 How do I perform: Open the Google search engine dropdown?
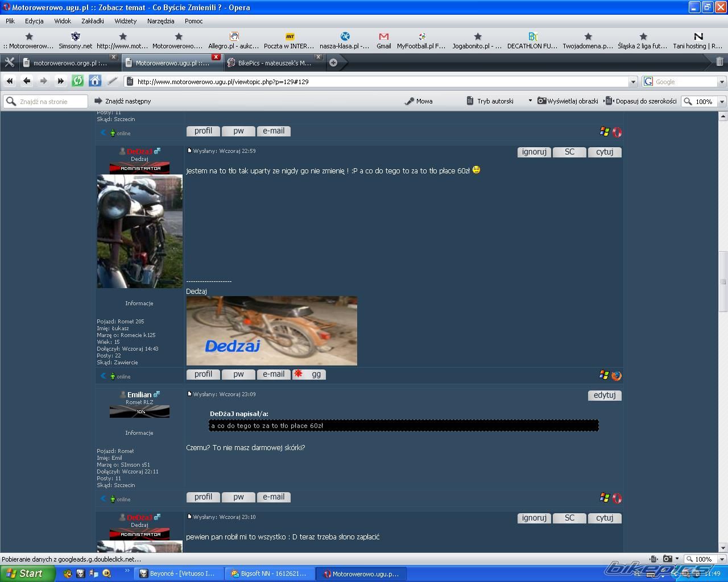coord(722,82)
